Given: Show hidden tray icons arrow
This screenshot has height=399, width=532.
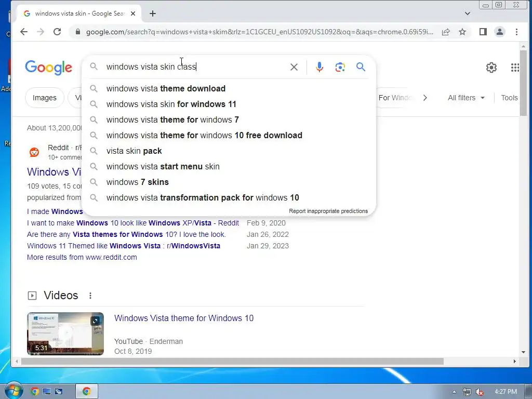Looking at the screenshot, I should click(x=454, y=392).
